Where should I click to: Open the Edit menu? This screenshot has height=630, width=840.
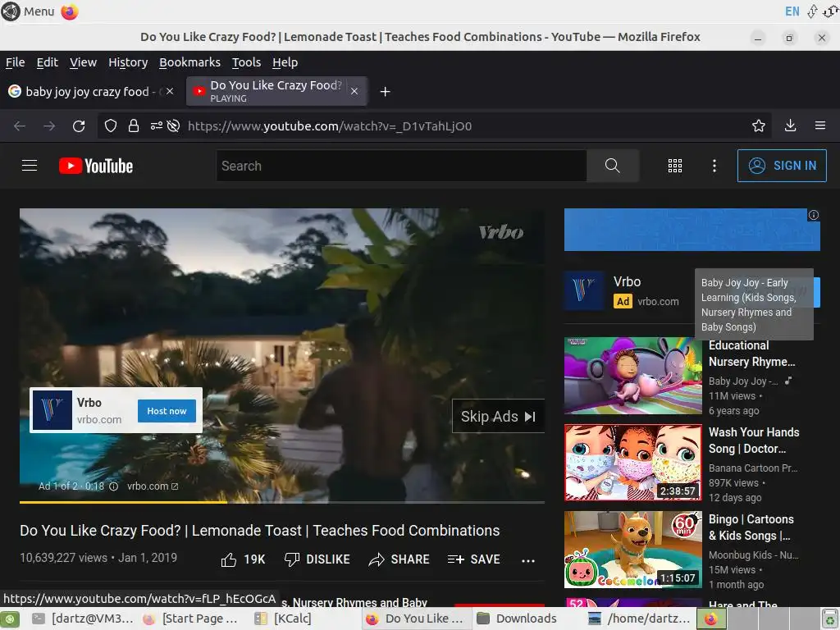47,62
